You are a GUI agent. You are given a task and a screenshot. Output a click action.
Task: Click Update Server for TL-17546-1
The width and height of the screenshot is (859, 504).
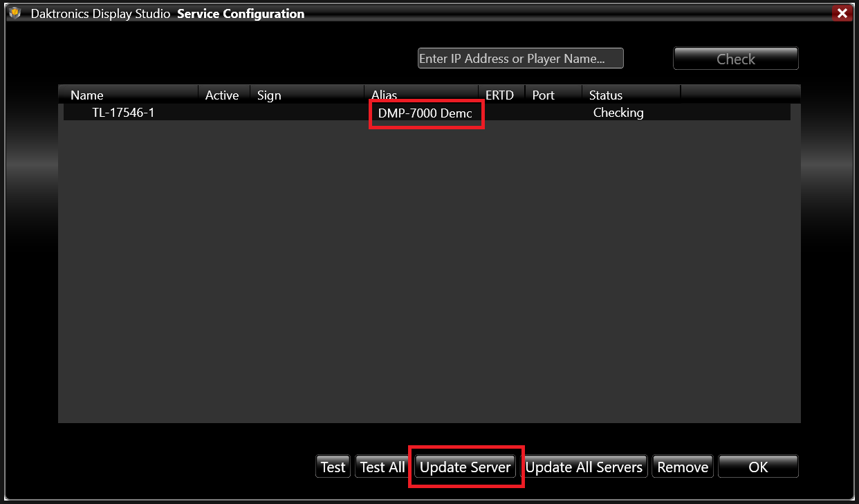(x=465, y=467)
